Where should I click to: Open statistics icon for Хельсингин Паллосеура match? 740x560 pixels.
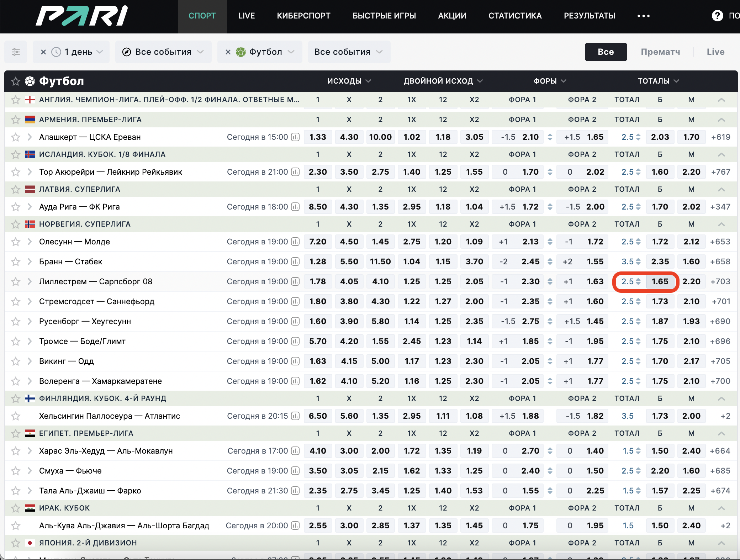click(x=295, y=416)
